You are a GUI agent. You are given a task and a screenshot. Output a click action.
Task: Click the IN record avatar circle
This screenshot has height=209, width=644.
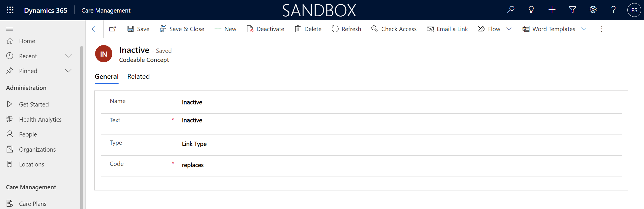pos(104,54)
